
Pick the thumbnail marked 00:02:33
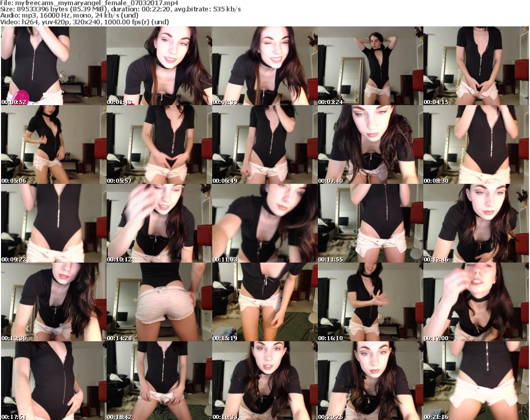point(264,66)
